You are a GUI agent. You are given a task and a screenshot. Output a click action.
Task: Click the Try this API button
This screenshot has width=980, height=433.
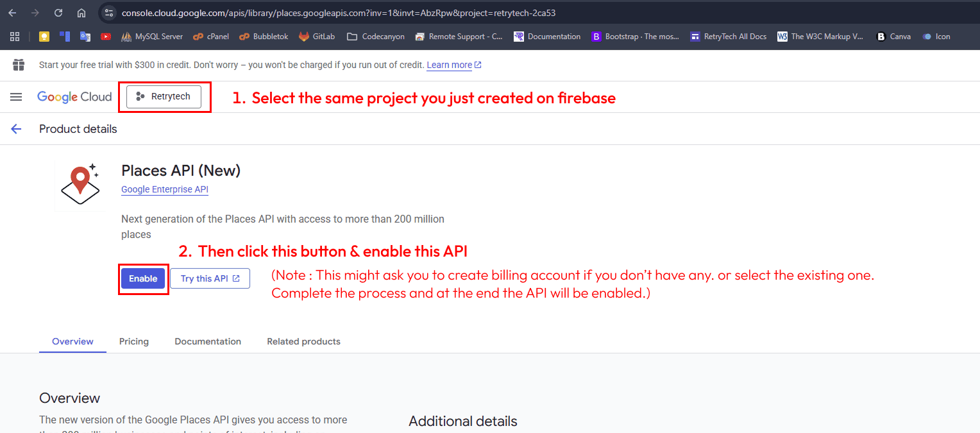[x=210, y=278]
